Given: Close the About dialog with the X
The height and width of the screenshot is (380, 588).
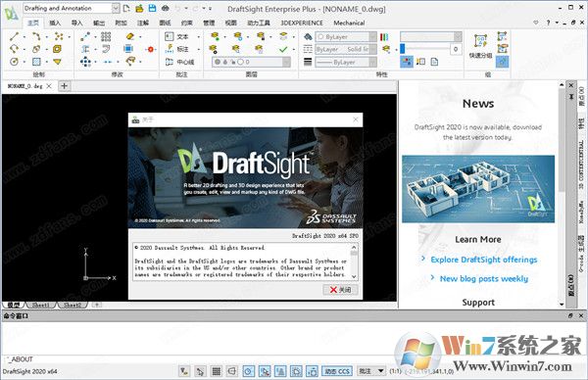Looking at the screenshot, I should (356, 119).
